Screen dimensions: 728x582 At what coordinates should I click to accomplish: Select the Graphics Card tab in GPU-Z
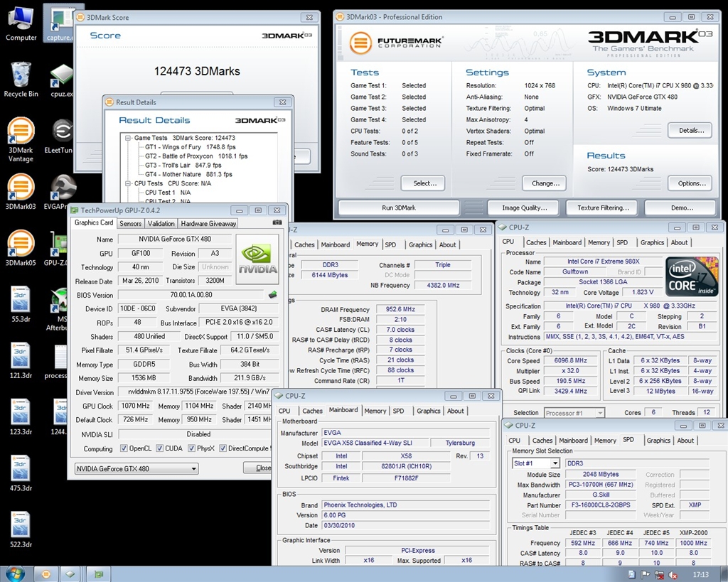tap(94, 222)
